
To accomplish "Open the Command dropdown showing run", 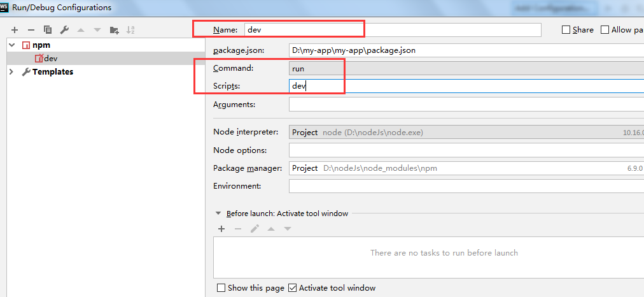I will [x=466, y=69].
